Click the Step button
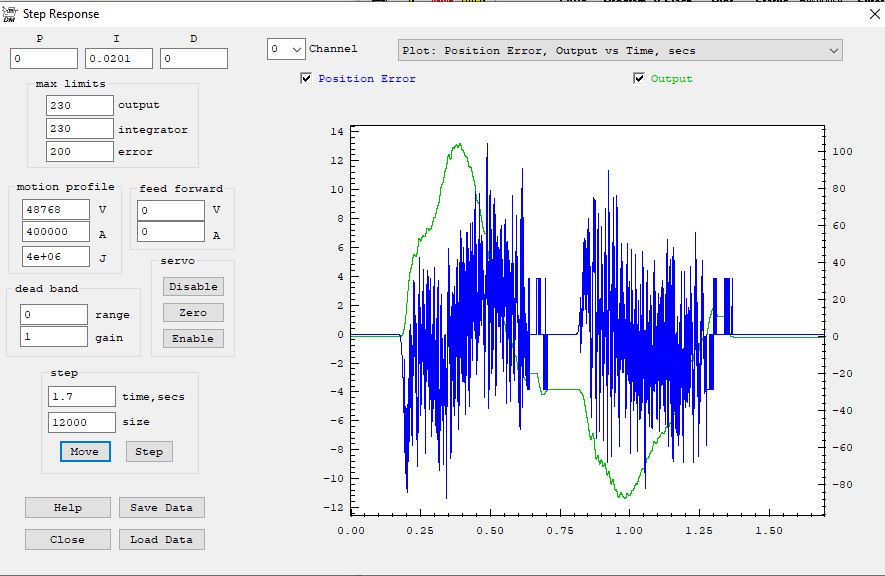The height and width of the screenshot is (576, 885). click(149, 452)
